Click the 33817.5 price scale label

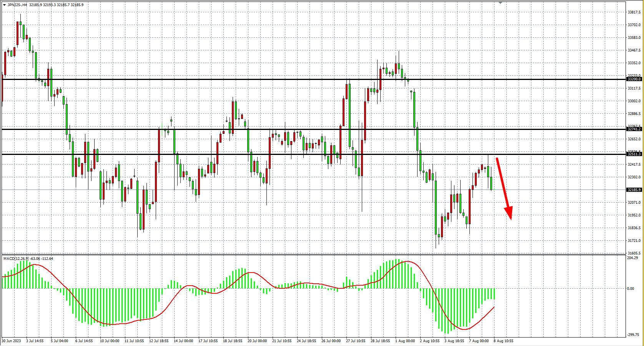pyautogui.click(x=634, y=12)
